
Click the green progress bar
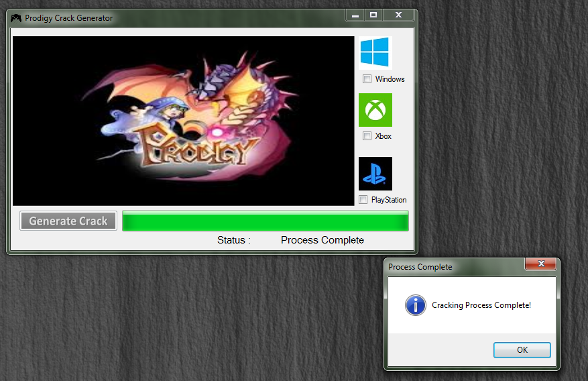tap(266, 221)
